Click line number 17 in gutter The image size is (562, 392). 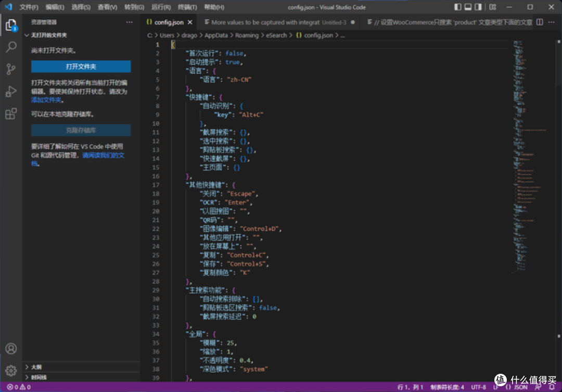coord(156,185)
